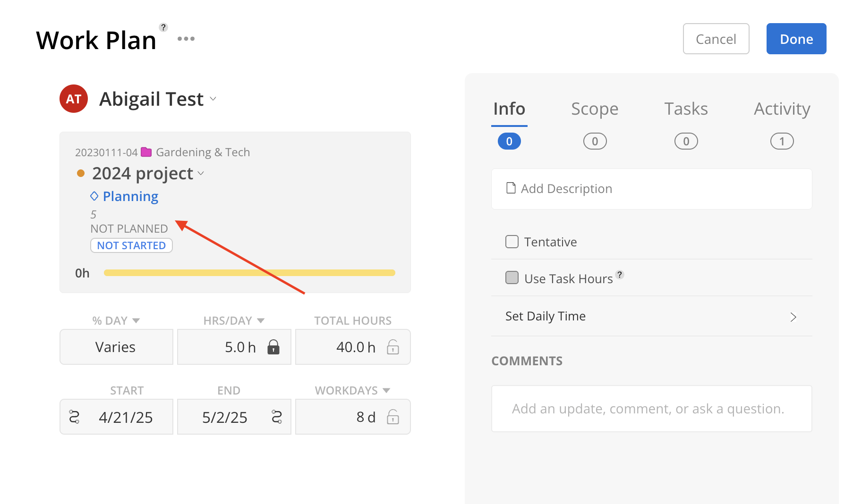Click the locked padlock in HRS/DAY field
This screenshot has width=853, height=504.
pyautogui.click(x=273, y=347)
